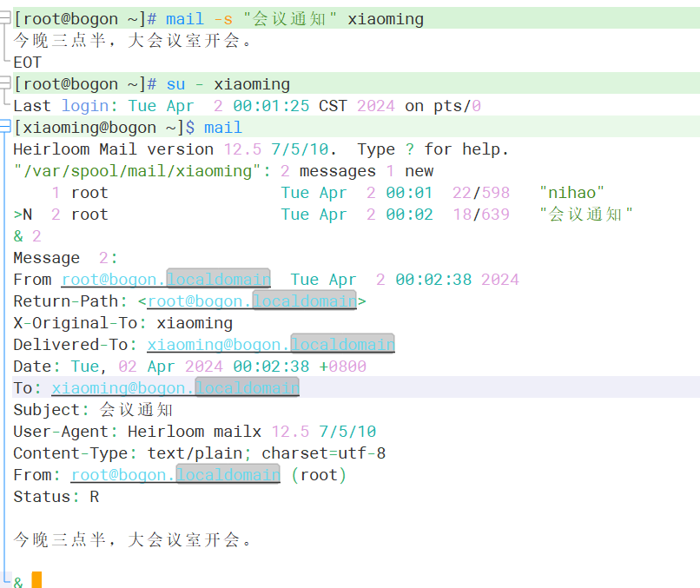700x588 pixels.
Task: Open the From: root@bogon.localdomain (root) link
Action: [176, 475]
